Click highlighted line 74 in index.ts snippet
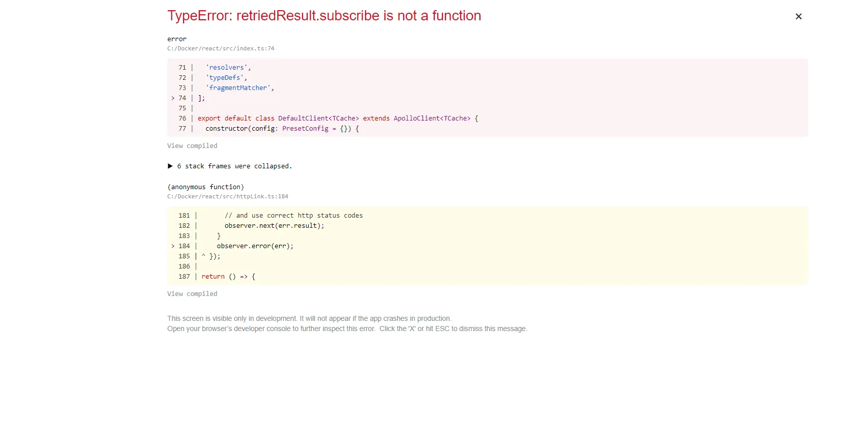 pos(201,98)
